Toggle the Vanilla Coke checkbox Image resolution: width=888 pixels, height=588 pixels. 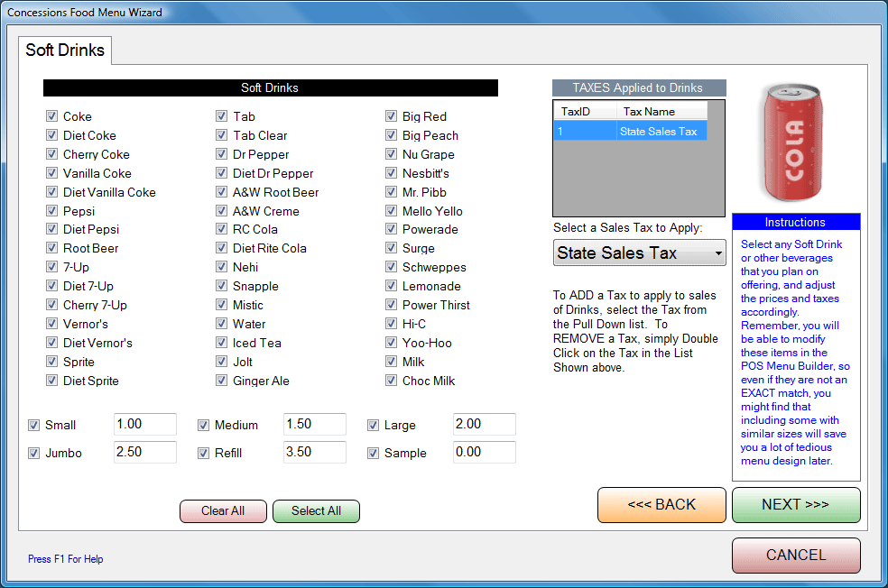pyautogui.click(x=51, y=172)
